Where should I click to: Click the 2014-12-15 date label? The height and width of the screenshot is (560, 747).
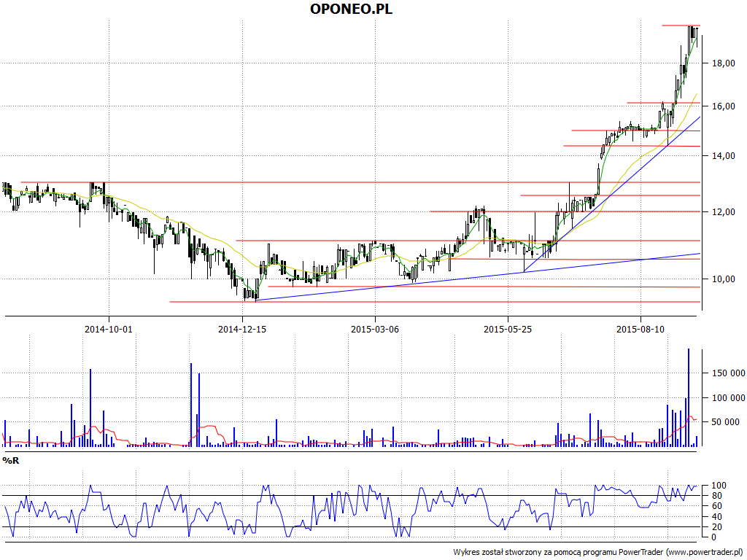(x=242, y=329)
